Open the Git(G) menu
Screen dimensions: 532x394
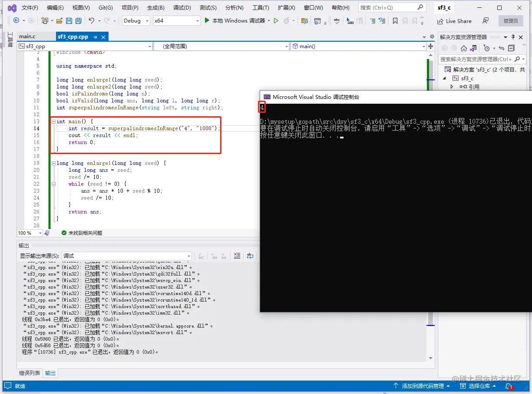point(106,8)
